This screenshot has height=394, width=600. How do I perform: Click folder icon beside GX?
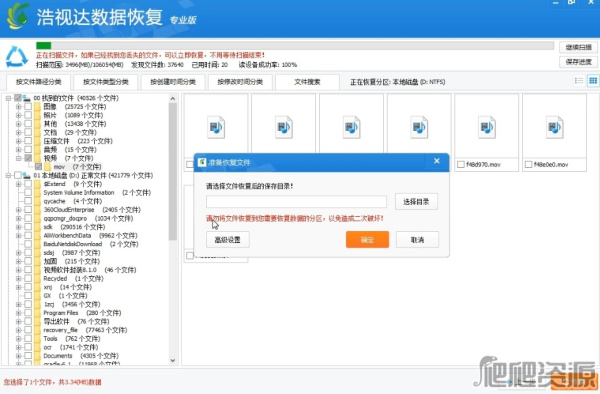(x=37, y=296)
